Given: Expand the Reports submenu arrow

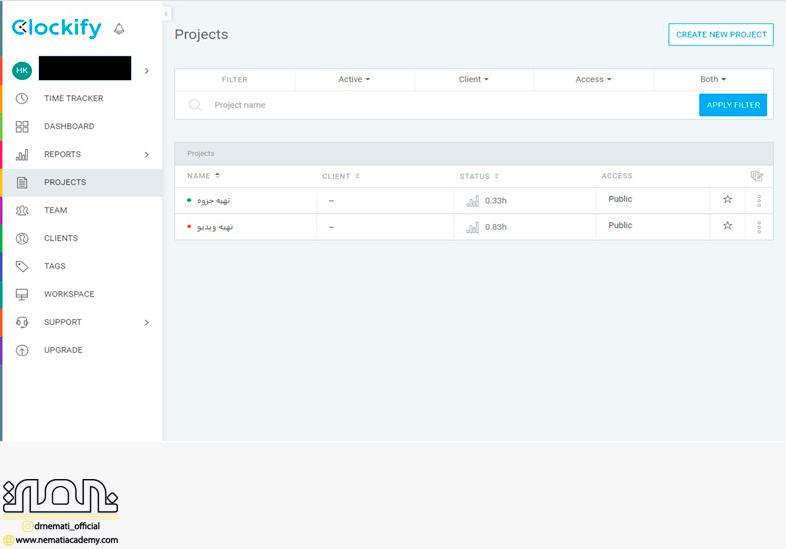Looking at the screenshot, I should 146,155.
